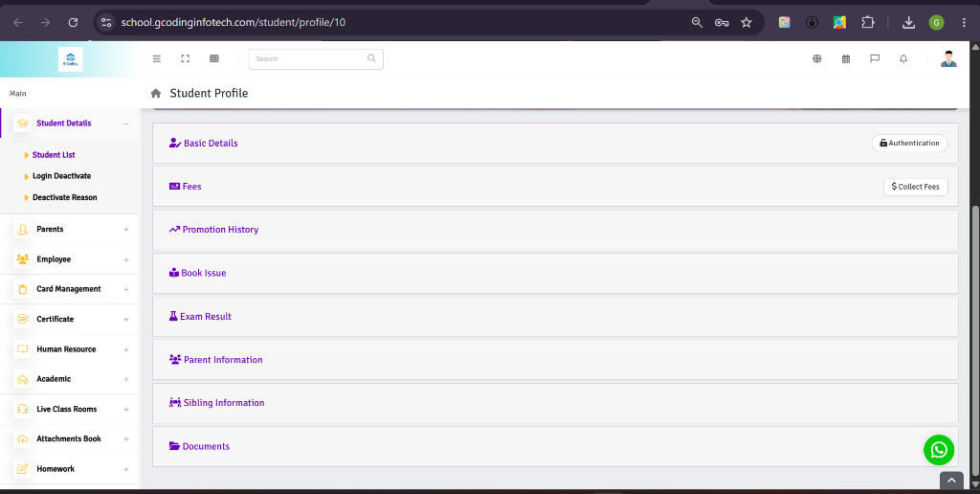980x494 pixels.
Task: Open Login Deactivate submenu link
Action: [62, 176]
